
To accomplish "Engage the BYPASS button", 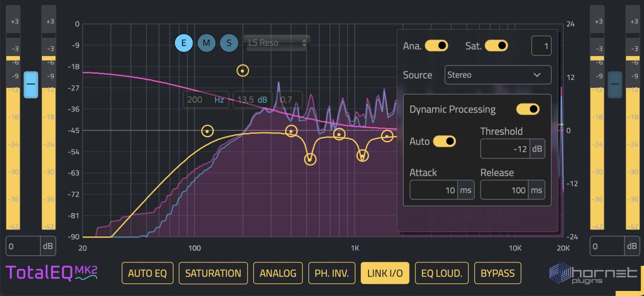I will 498,273.
